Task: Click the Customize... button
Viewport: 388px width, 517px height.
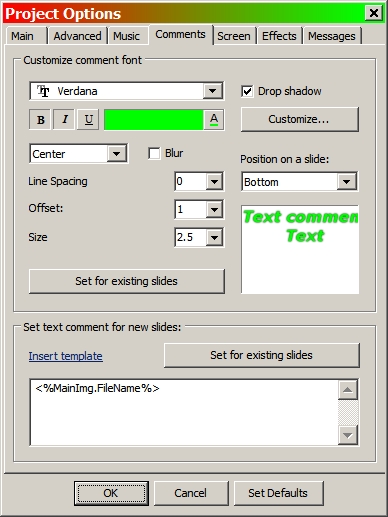Action: pyautogui.click(x=299, y=119)
